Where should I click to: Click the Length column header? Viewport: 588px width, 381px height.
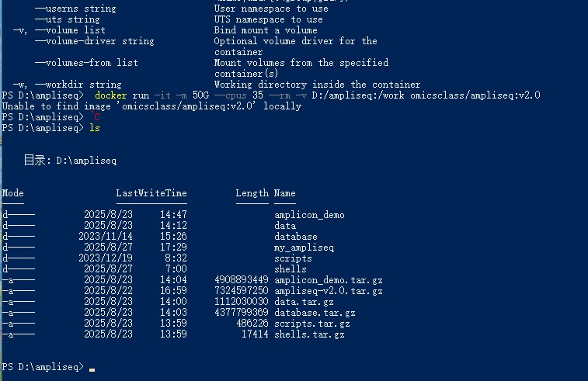[252, 193]
